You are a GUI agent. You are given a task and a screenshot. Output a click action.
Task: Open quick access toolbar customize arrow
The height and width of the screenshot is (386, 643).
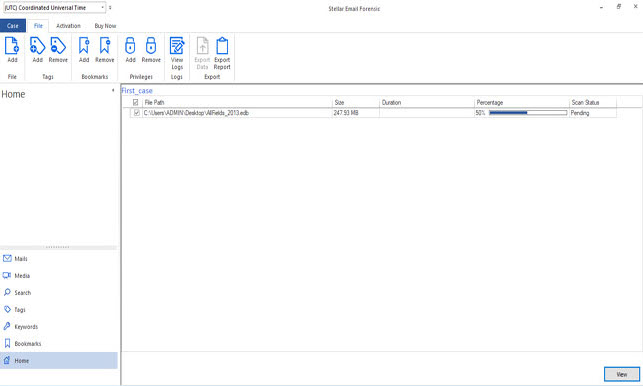pos(110,7)
